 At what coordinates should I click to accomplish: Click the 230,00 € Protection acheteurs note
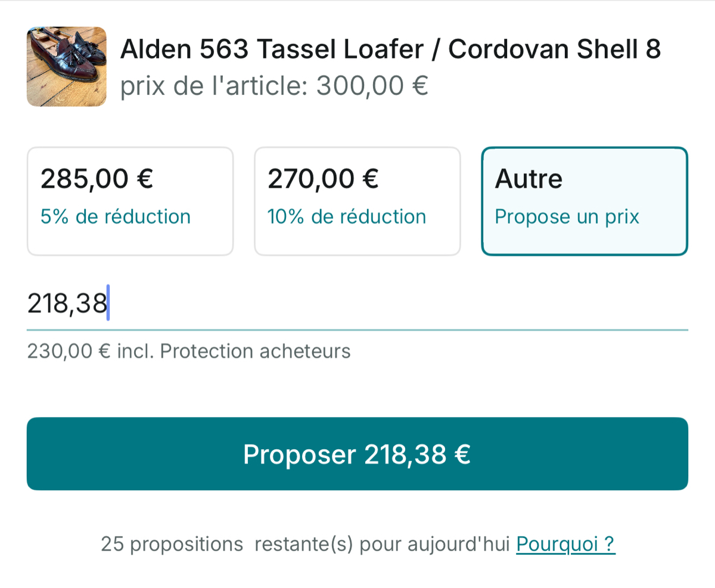tap(189, 351)
